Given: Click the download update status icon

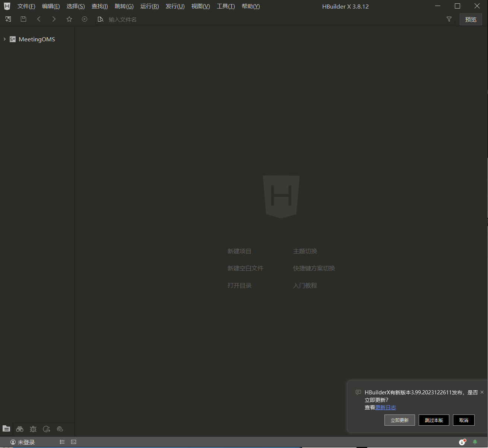Looking at the screenshot, I should point(462,442).
